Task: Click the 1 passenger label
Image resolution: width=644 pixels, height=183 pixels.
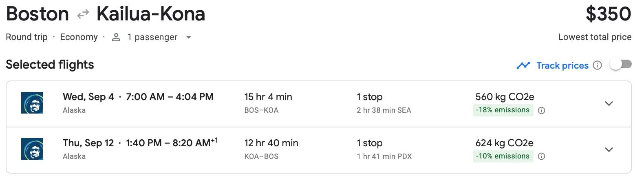Action: pos(152,37)
